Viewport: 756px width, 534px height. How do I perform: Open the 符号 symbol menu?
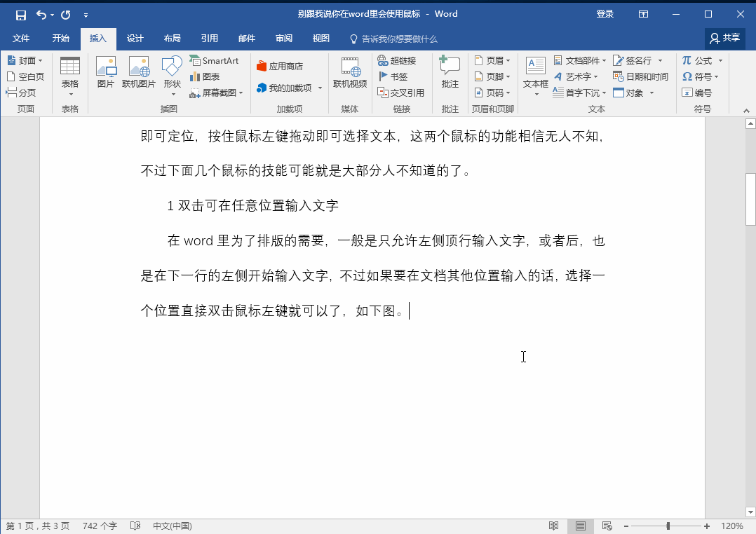700,76
